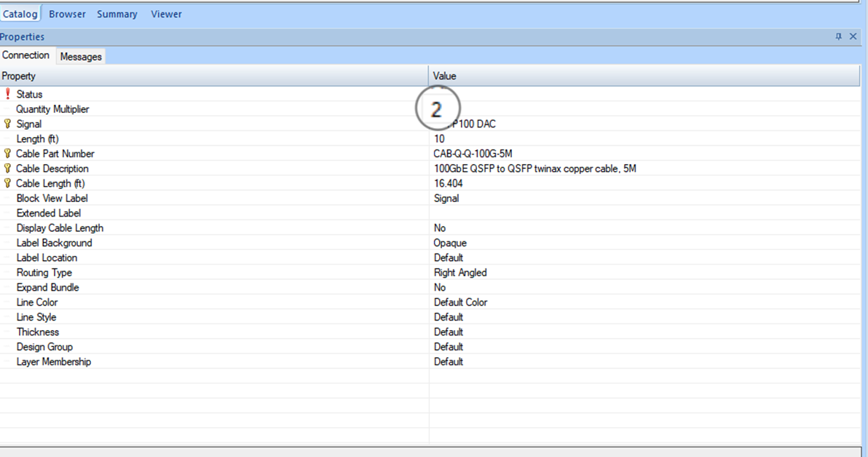Pick Line Color value Default Color
868x457 pixels.
click(x=460, y=302)
